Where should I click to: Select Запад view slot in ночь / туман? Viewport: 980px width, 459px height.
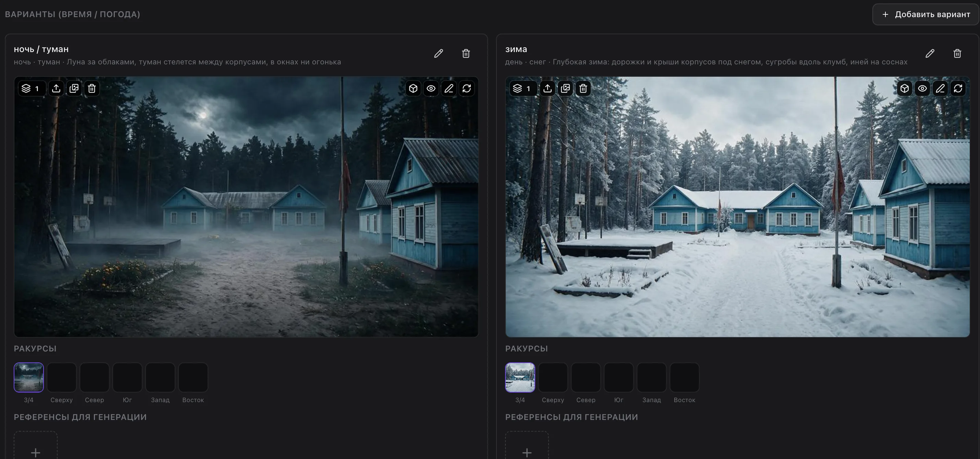(160, 377)
